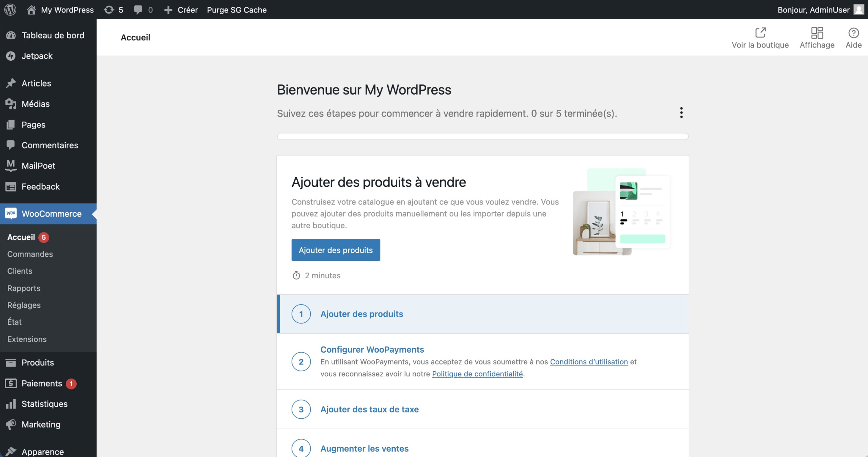The image size is (868, 457).
Task: Click the Médias icon in sidebar
Action: tap(11, 104)
